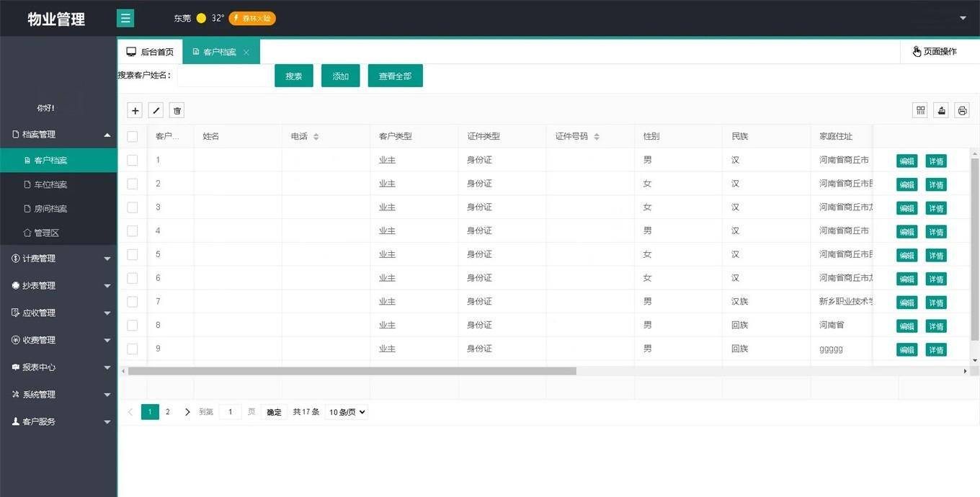Open the 10条/页 page size dropdown
This screenshot has width=980, height=497.
[x=347, y=412]
